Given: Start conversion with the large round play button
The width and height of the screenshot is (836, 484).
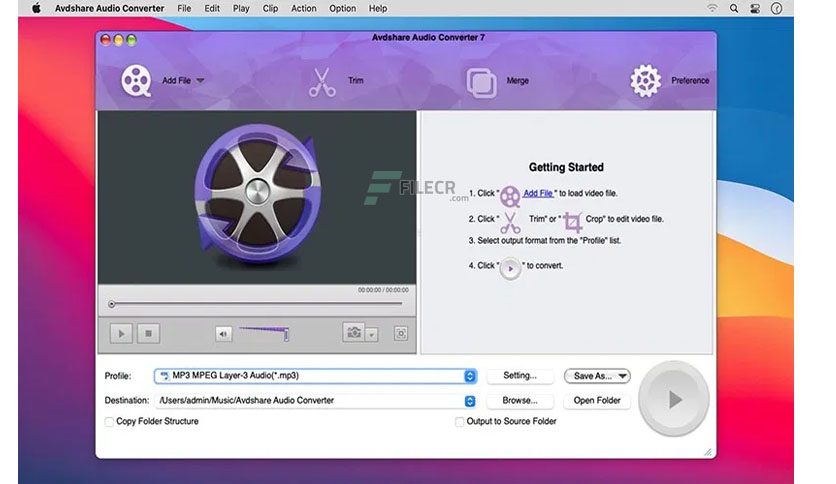Looking at the screenshot, I should coord(674,399).
